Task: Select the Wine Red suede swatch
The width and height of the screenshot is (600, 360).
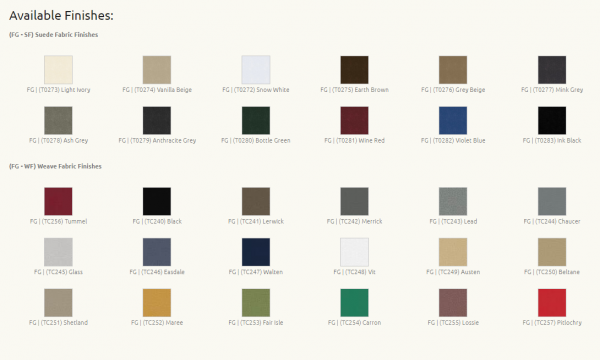Action: (x=354, y=121)
